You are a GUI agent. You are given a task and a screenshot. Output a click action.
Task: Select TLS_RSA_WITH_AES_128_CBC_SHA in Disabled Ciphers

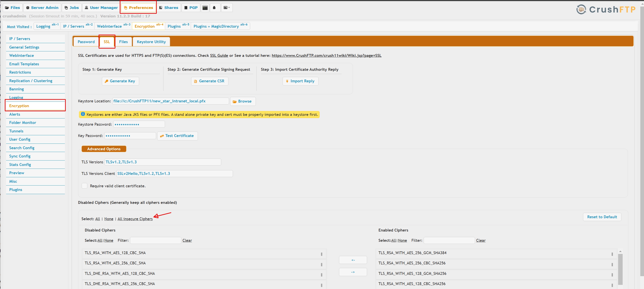point(204,254)
